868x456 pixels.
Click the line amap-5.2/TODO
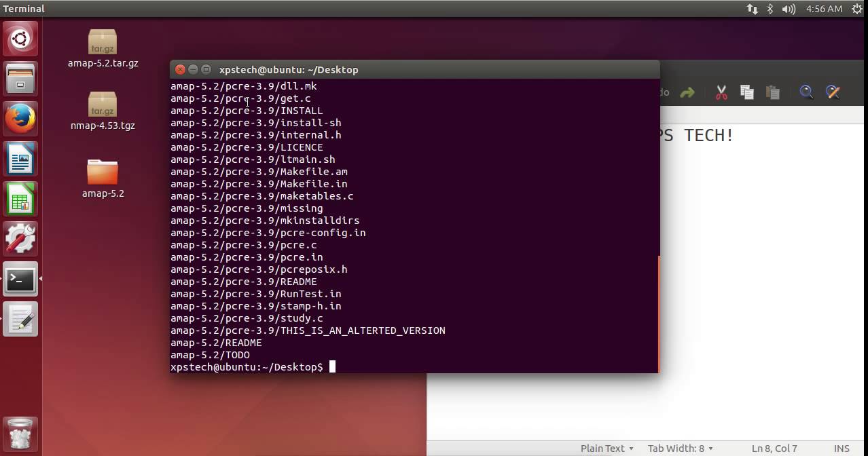click(210, 355)
